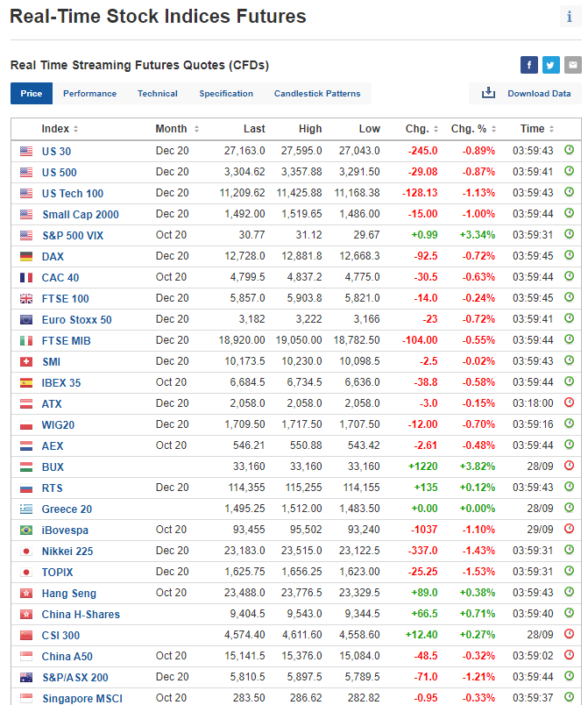The width and height of the screenshot is (588, 705).
Task: Click the Download Data button
Action: (x=527, y=94)
